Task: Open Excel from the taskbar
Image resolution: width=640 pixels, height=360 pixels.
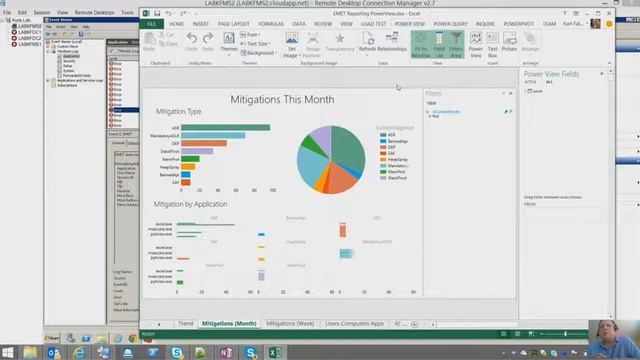Action: pyautogui.click(x=275, y=352)
